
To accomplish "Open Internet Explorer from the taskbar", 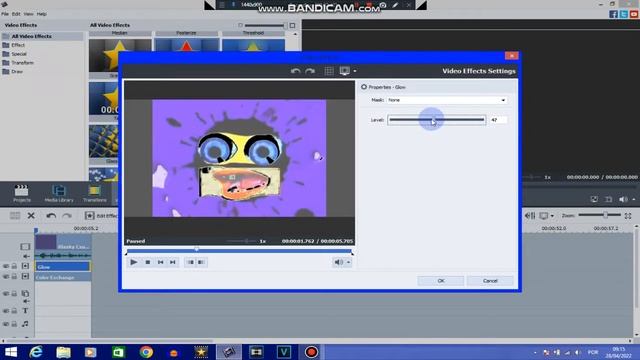I will [36, 352].
